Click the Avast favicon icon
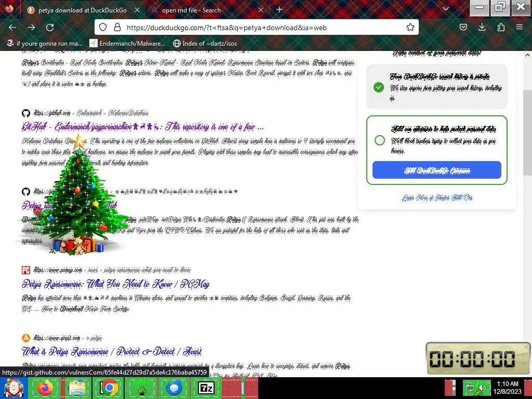The width and height of the screenshot is (532, 399). pos(26,338)
